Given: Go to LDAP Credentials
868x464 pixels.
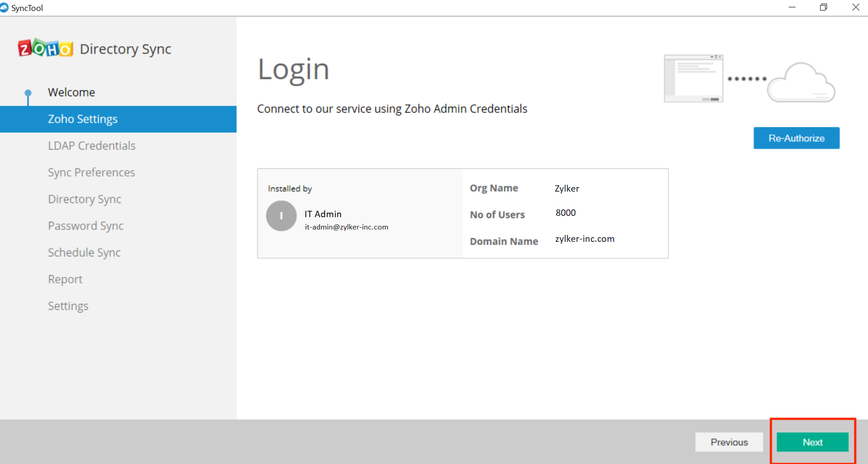Looking at the screenshot, I should coord(91,146).
